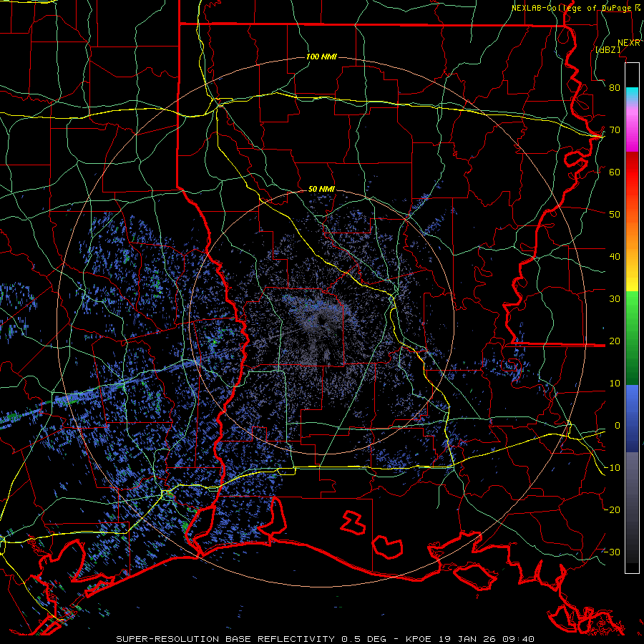Click the 20 dBZ scale value
Viewport: 644px width, 644px height.
point(615,341)
